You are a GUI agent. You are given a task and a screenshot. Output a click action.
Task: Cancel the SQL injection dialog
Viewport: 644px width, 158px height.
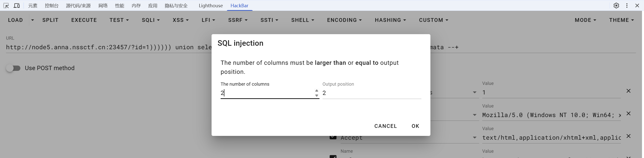click(385, 126)
